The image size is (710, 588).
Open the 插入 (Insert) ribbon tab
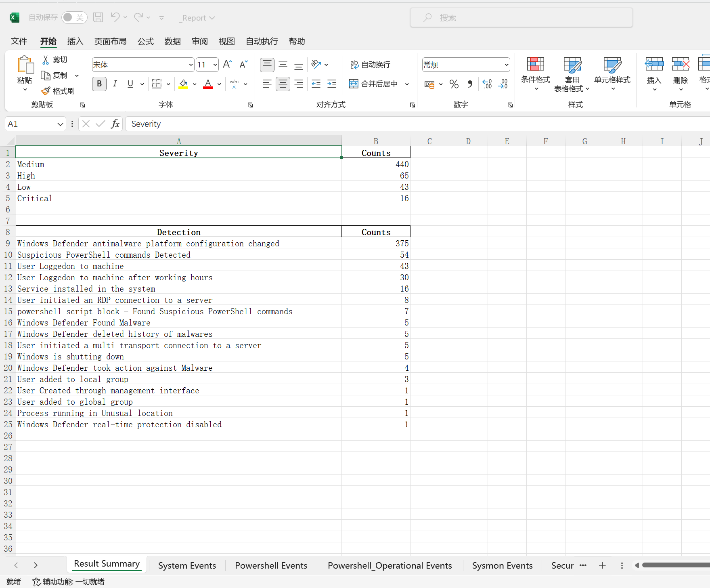(x=75, y=41)
